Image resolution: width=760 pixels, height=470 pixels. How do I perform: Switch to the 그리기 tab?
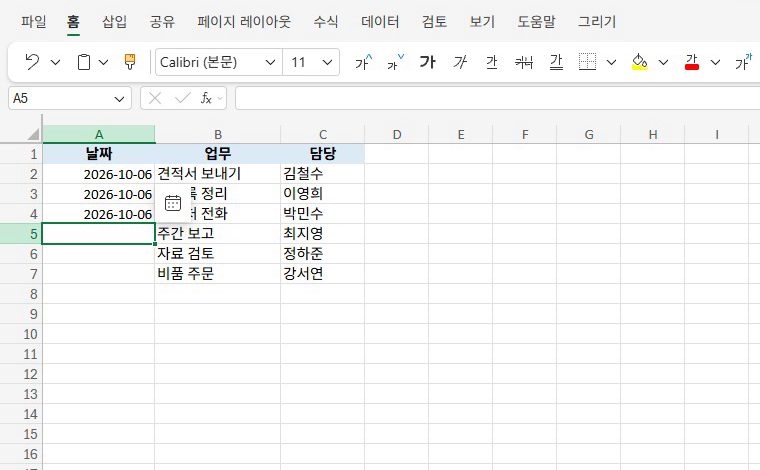coord(597,22)
